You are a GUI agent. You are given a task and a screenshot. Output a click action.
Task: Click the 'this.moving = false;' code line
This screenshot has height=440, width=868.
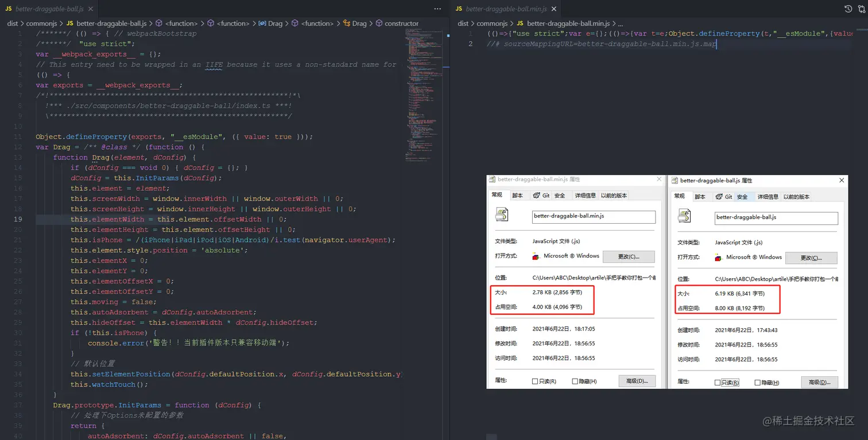(x=113, y=302)
